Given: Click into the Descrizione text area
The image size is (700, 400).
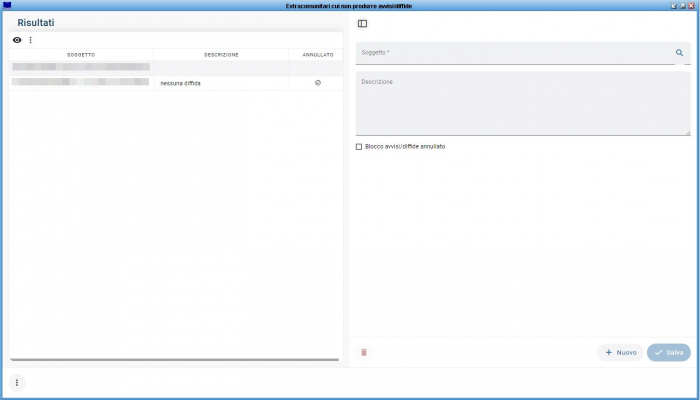Looking at the screenshot, I should tap(523, 103).
